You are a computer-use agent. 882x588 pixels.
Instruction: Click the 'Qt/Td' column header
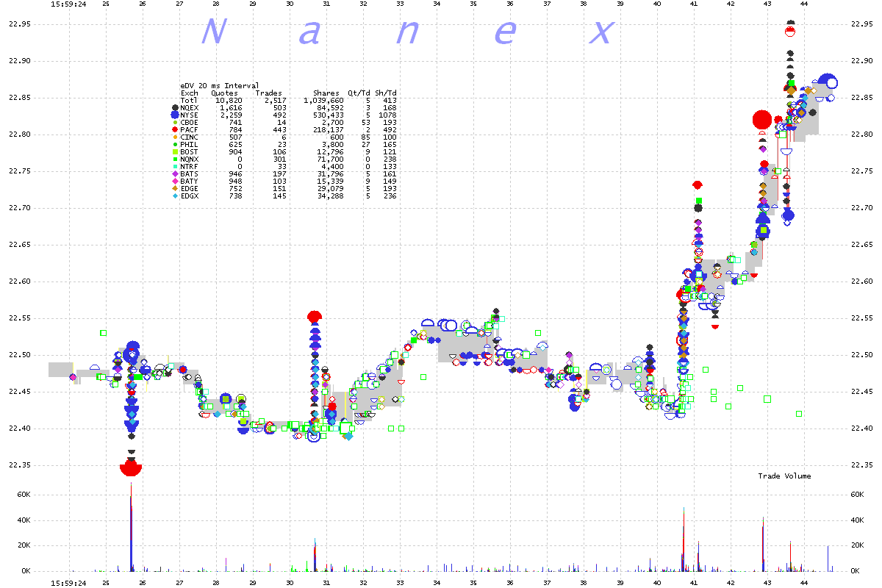tap(359, 93)
